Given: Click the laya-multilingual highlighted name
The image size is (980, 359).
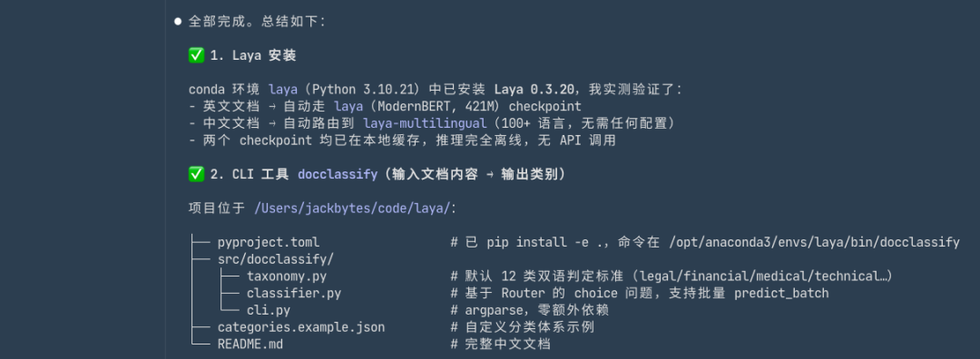Looking at the screenshot, I should [x=425, y=123].
